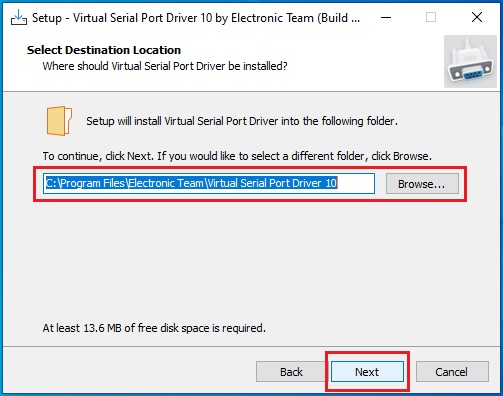Click the 'To continue, click Next' instruction text

point(237,156)
